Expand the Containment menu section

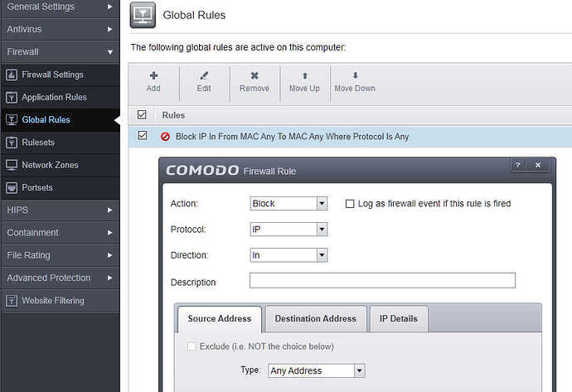(x=60, y=233)
